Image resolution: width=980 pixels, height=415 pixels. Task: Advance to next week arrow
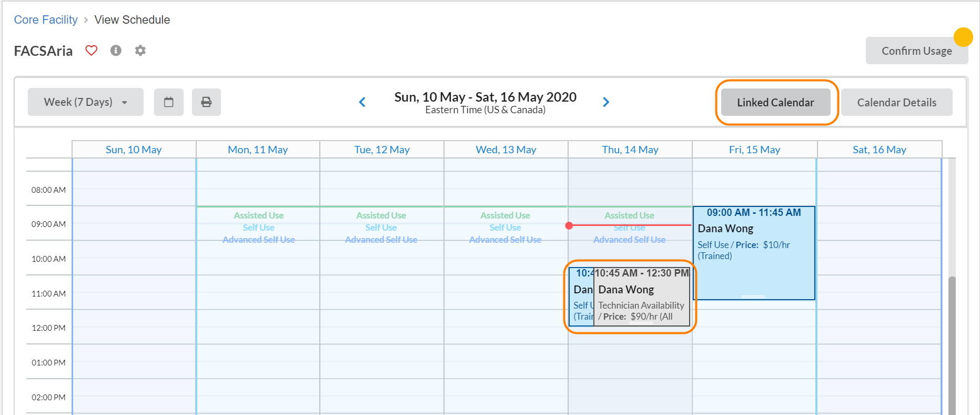pos(606,102)
